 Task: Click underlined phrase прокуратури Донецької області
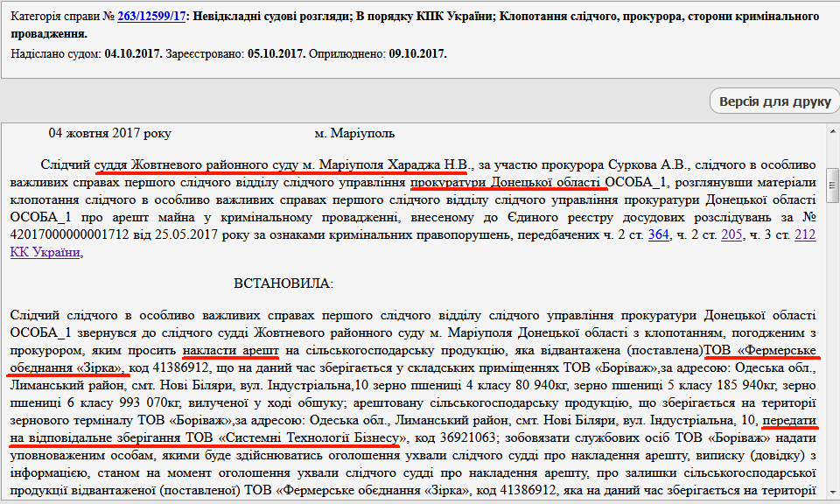(508, 182)
